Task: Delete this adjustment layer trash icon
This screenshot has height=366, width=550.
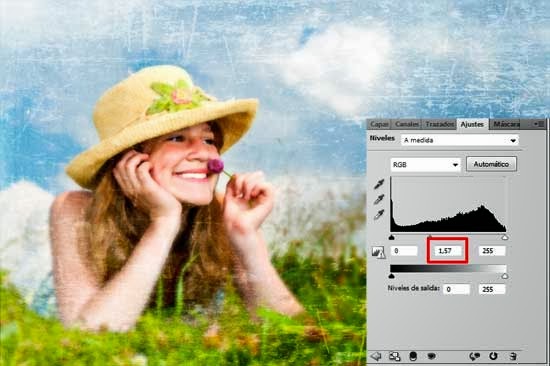Action: click(512, 356)
